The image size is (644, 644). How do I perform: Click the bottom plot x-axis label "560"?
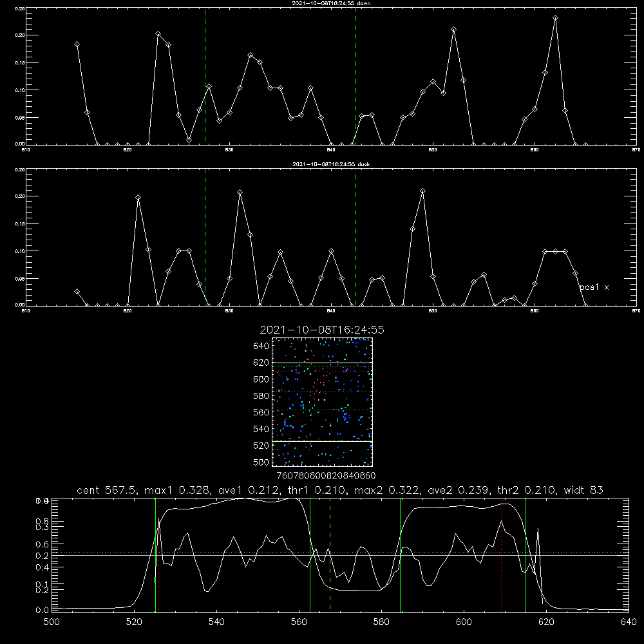tap(299, 622)
